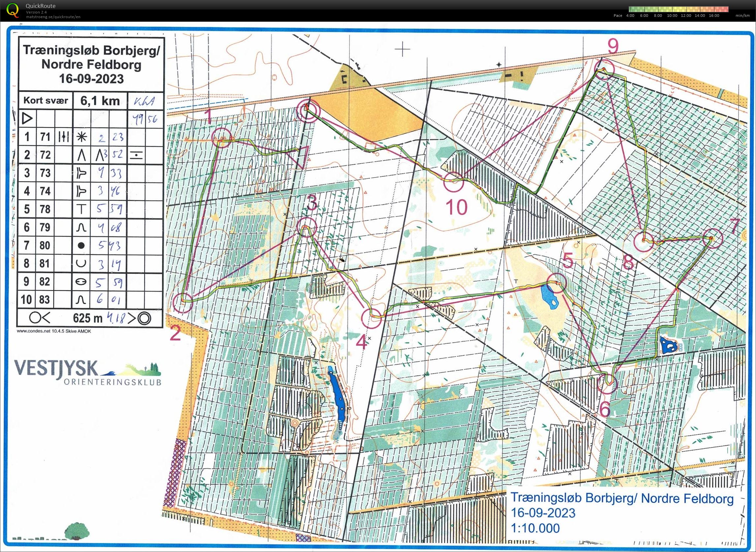Click control code 71 in the table

[45, 137]
